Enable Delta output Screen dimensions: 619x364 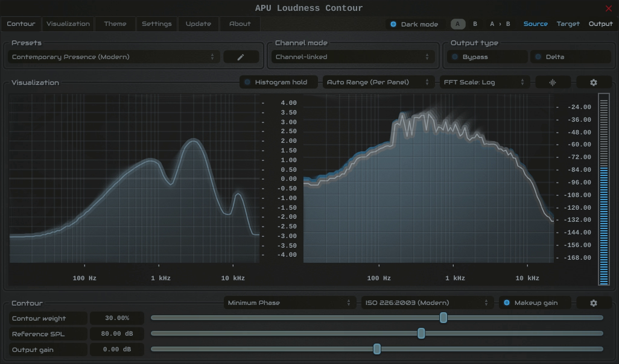click(x=571, y=57)
